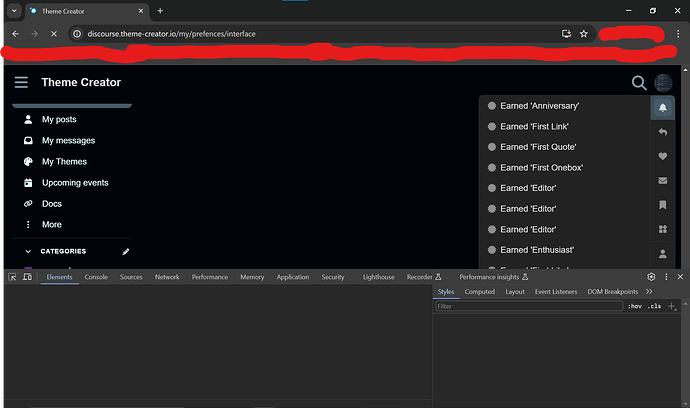
Task: Close the DevTools panel
Action: pyautogui.click(x=680, y=277)
